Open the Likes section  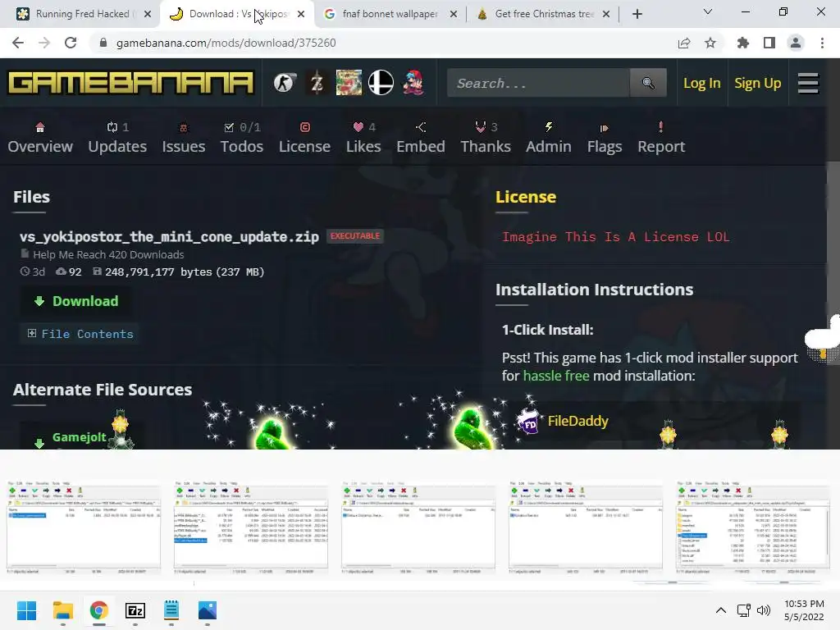[x=363, y=138]
